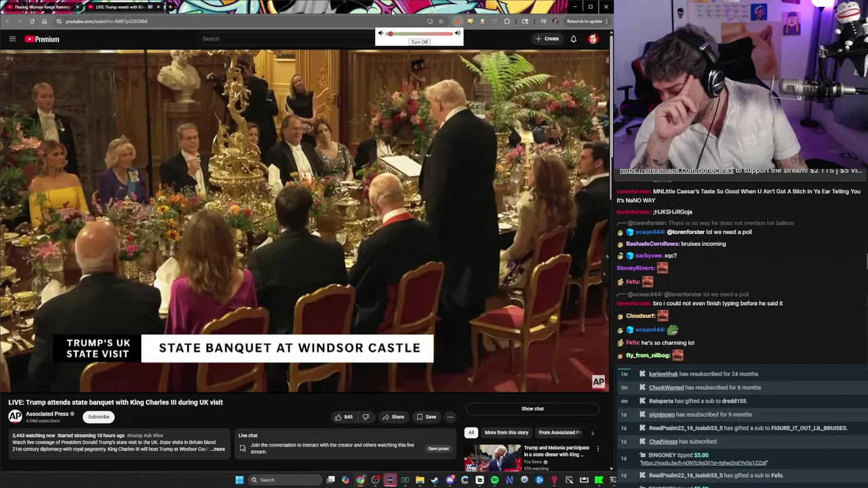Open a new browser tab
This screenshot has height=488, width=868.
[x=170, y=7]
